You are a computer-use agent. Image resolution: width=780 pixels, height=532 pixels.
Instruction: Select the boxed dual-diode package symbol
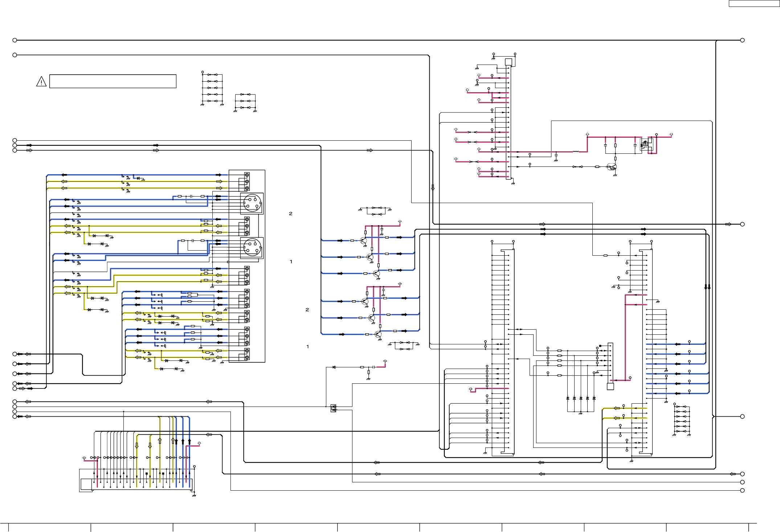click(x=333, y=408)
